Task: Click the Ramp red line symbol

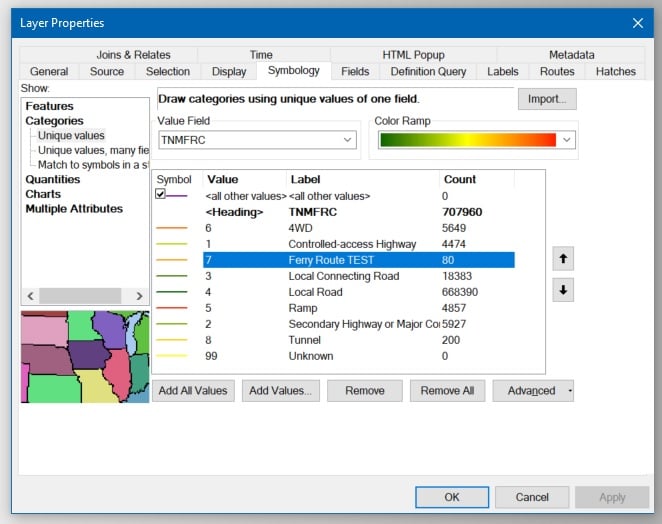Action: (x=171, y=308)
